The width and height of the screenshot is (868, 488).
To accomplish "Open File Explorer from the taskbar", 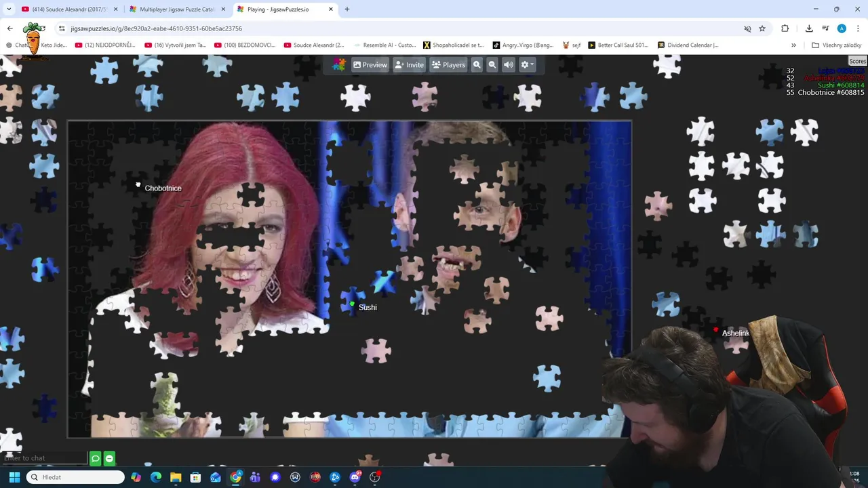I will point(176,477).
